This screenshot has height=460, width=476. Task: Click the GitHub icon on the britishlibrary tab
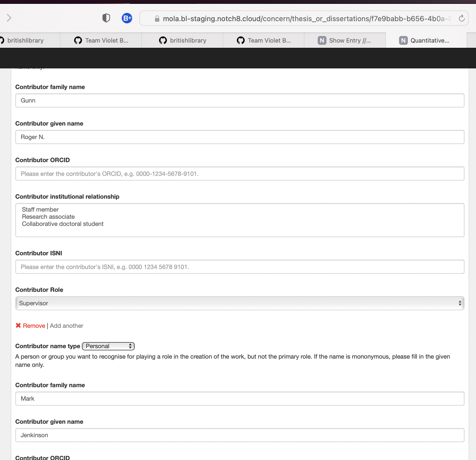(163, 40)
